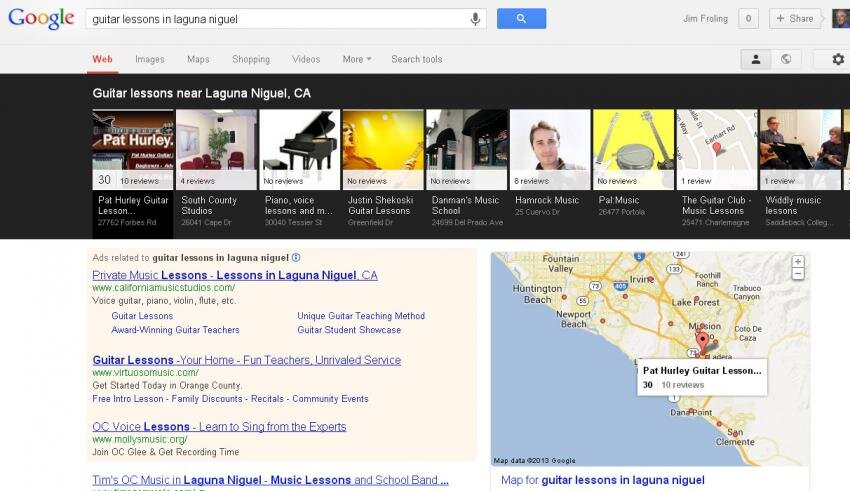Open Search tools
Screen dimensions: 850x491
pyautogui.click(x=417, y=59)
